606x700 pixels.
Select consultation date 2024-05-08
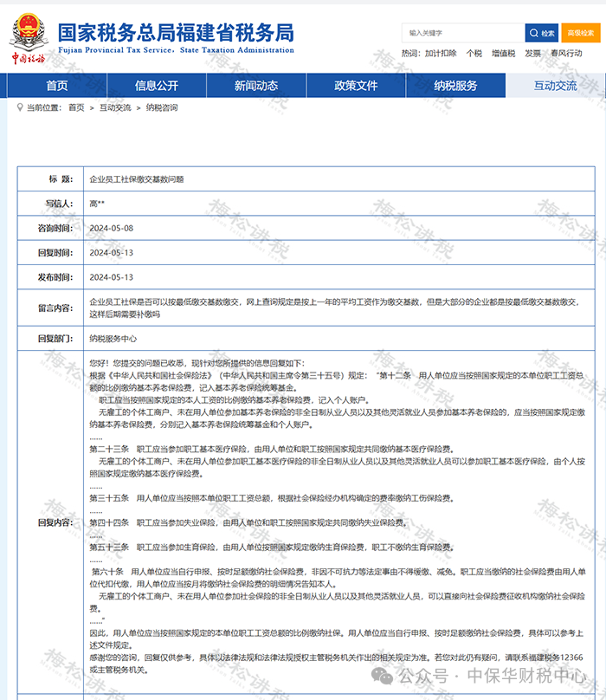(111, 228)
